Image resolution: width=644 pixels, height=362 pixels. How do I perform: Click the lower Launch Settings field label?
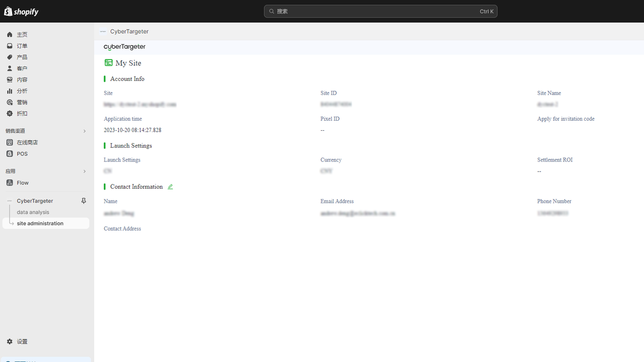122,160
